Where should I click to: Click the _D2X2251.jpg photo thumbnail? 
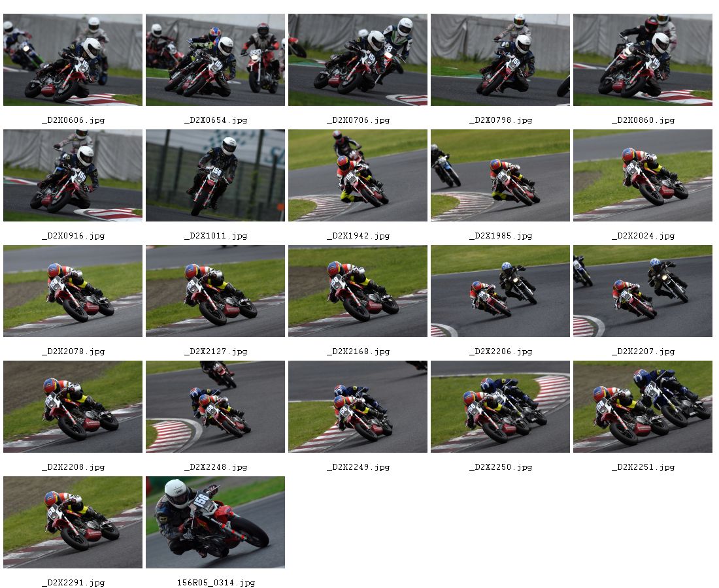pyautogui.click(x=643, y=406)
